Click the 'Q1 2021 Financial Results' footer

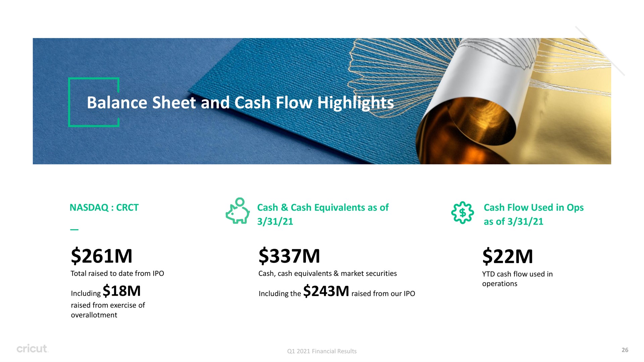coord(322,351)
